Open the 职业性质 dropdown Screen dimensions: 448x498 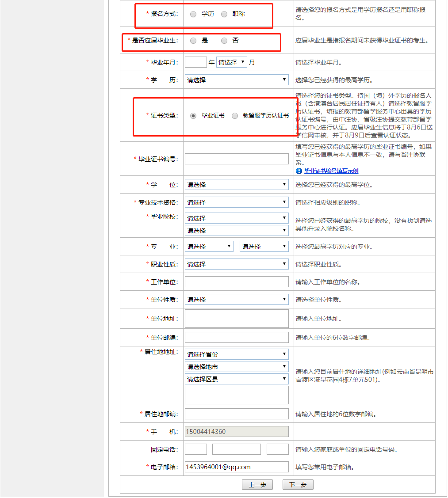237,264
